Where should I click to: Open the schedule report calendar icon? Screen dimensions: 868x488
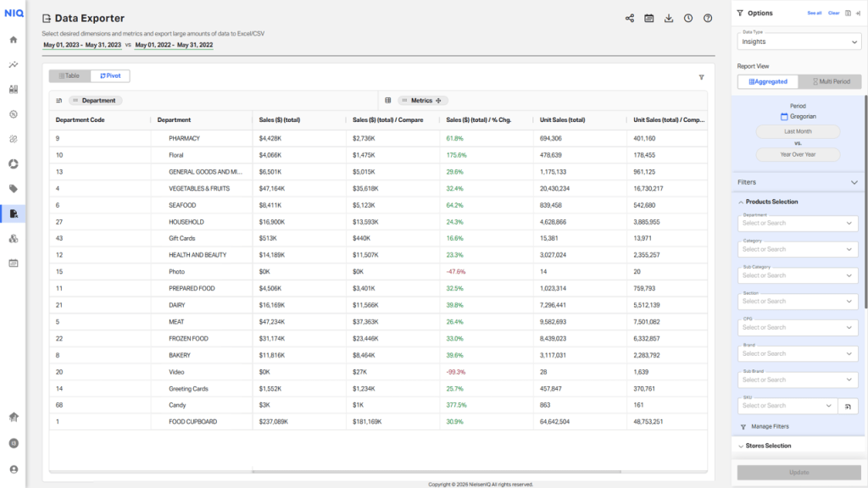click(648, 18)
